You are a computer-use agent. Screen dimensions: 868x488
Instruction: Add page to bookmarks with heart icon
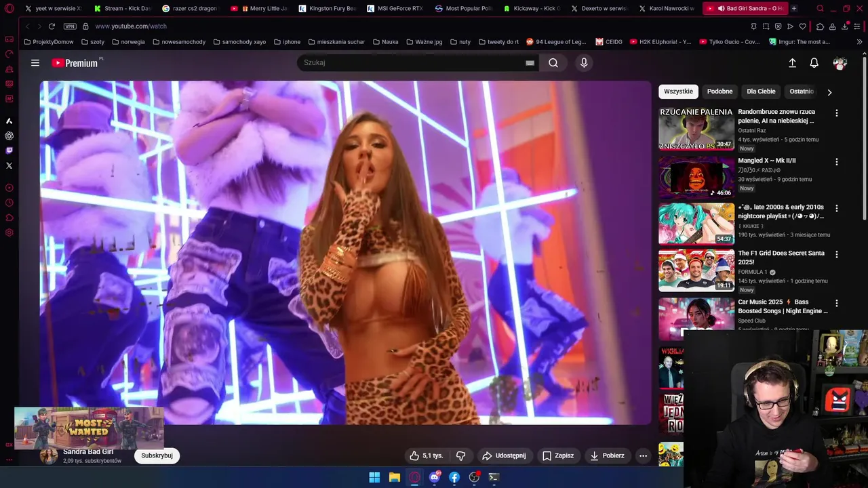pos(802,26)
